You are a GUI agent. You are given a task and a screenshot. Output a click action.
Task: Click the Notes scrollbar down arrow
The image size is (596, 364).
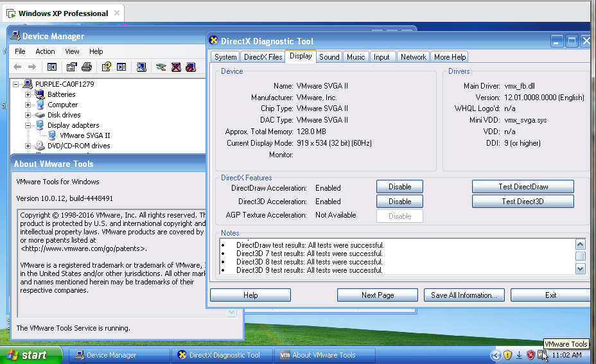580,269
